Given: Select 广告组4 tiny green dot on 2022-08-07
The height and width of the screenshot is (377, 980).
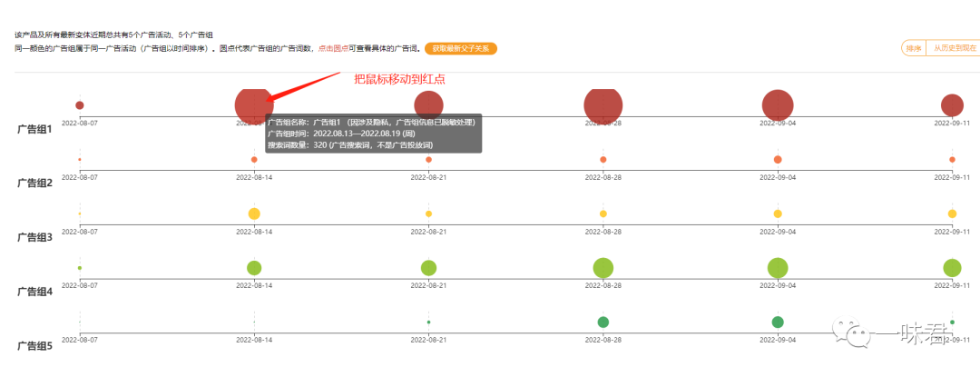Looking at the screenshot, I should [79, 268].
